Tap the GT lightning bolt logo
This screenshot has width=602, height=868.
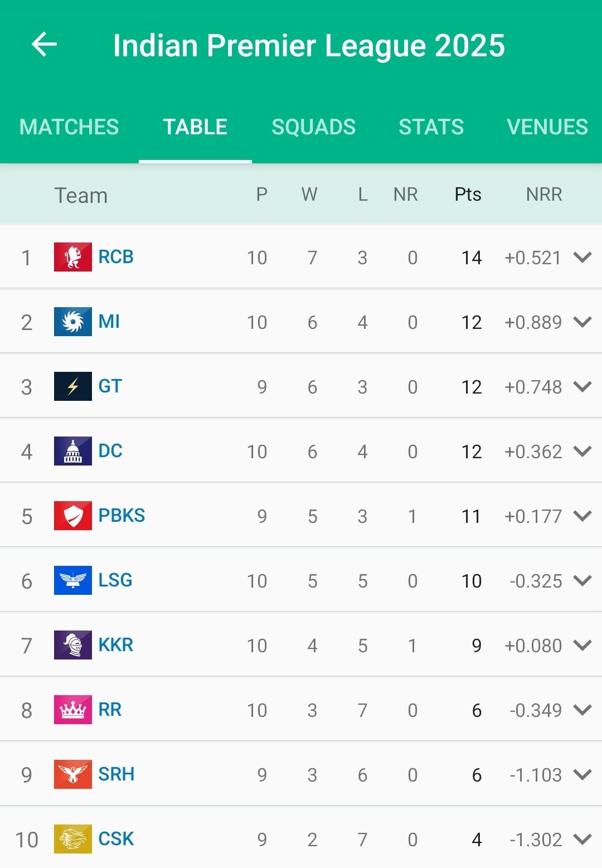click(x=73, y=386)
